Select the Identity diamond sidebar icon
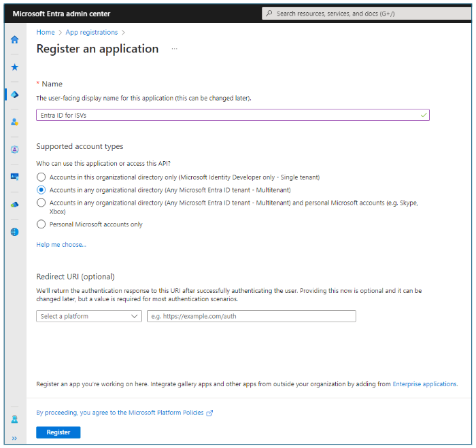This screenshot has height=448, width=476. pos(14,94)
